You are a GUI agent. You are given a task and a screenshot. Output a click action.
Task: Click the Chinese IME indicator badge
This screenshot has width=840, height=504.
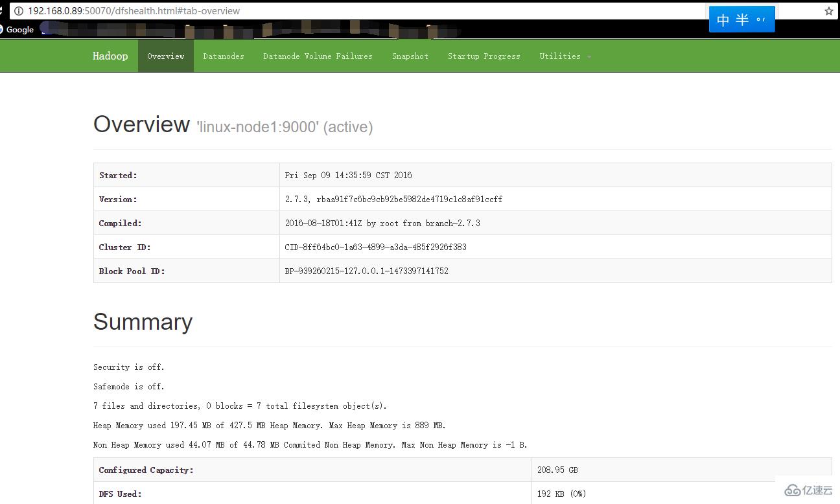741,19
